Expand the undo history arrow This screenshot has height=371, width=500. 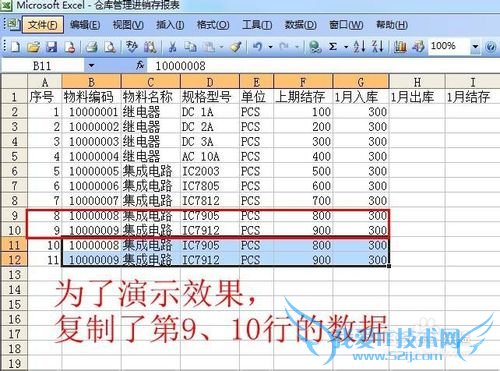pos(270,47)
